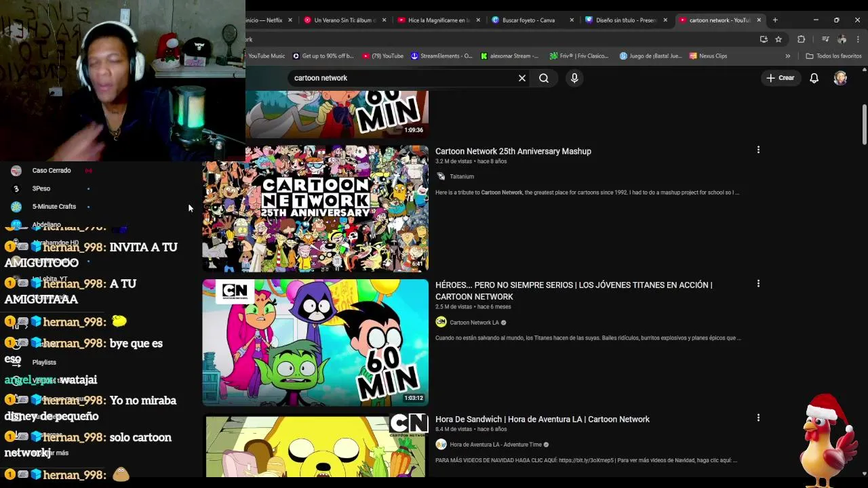Open Hora De Sandwich video title

[542, 420]
